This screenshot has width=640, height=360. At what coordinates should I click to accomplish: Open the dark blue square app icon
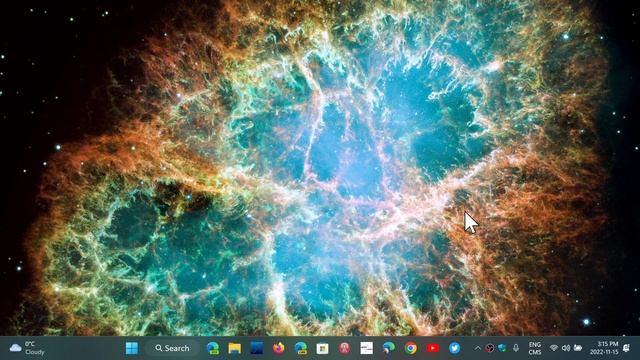tap(257, 348)
